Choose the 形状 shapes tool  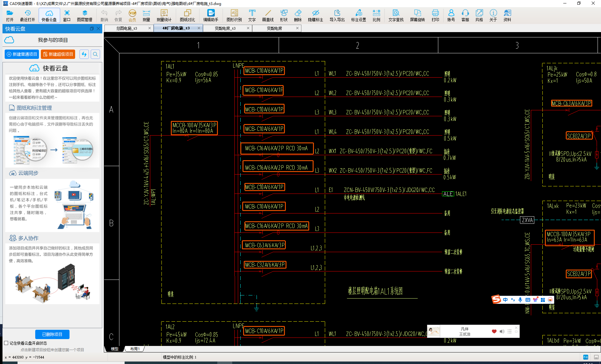pyautogui.click(x=284, y=15)
